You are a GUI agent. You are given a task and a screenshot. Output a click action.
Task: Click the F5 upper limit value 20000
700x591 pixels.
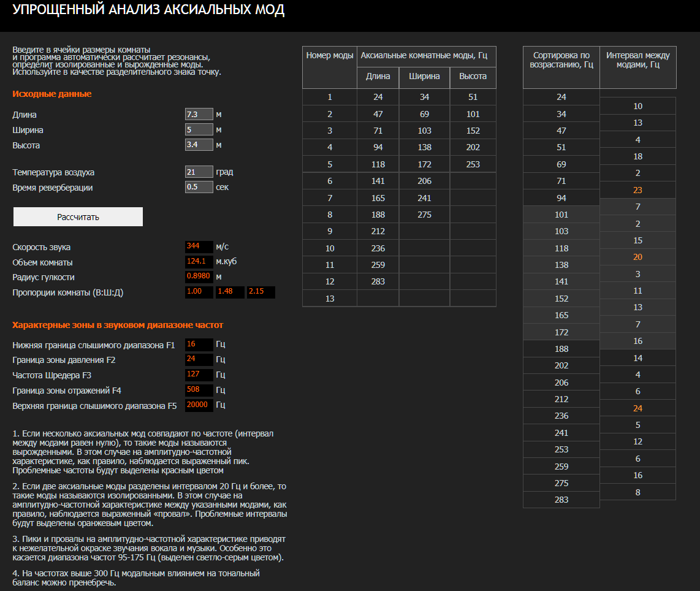pyautogui.click(x=199, y=405)
